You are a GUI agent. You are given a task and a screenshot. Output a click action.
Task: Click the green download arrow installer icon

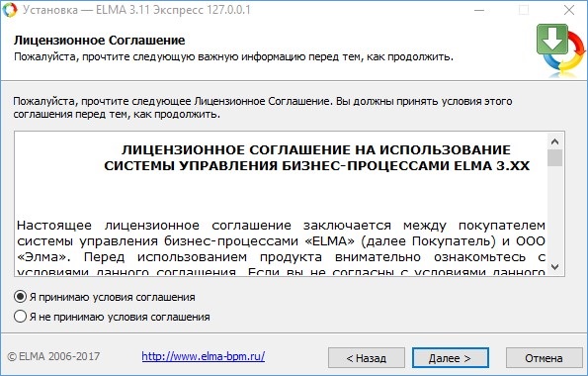560,49
